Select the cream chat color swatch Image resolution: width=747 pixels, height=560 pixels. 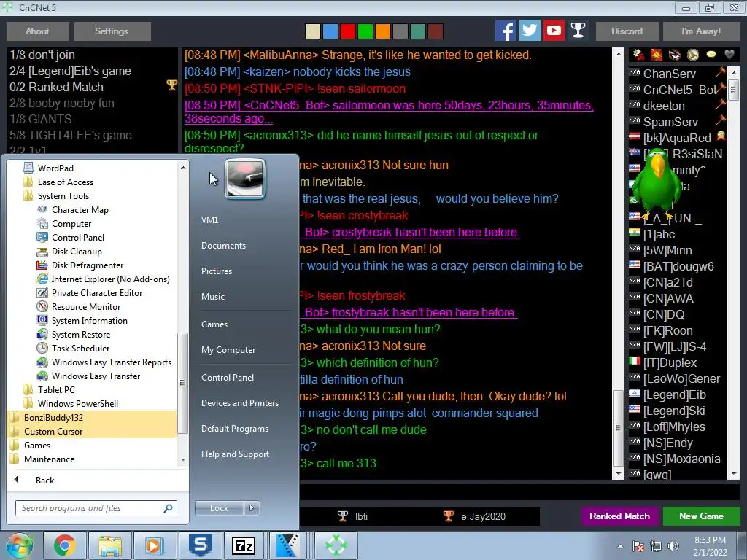[312, 31]
